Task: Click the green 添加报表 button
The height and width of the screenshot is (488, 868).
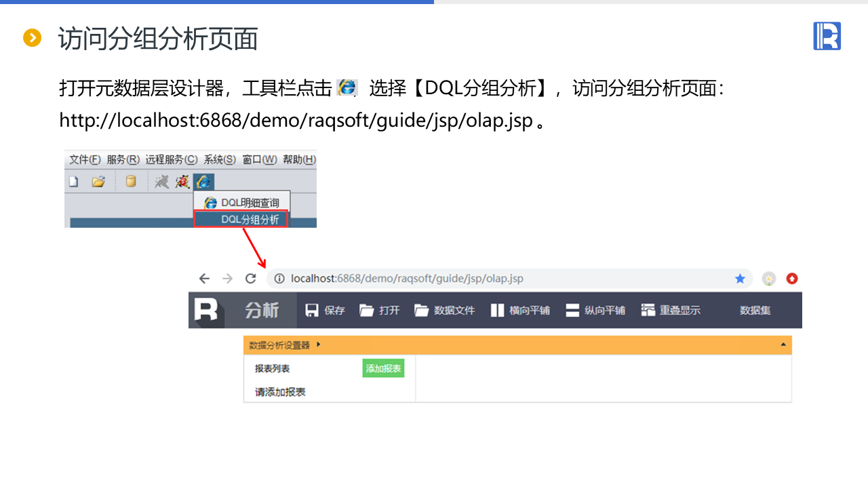Action: pyautogui.click(x=383, y=369)
